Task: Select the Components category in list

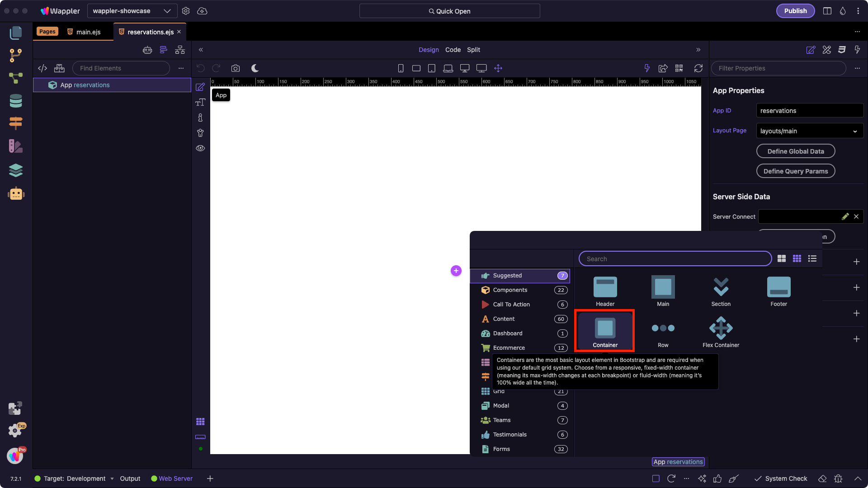Action: pyautogui.click(x=510, y=290)
